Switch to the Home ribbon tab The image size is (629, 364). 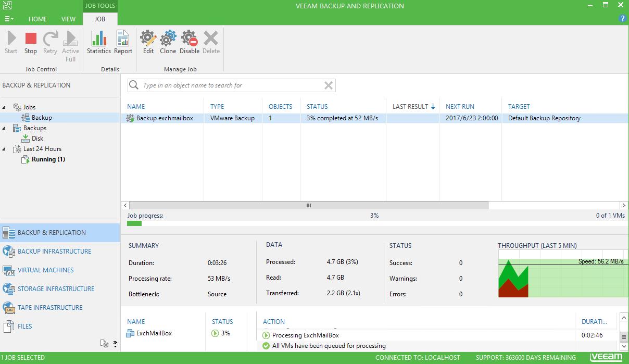37,19
